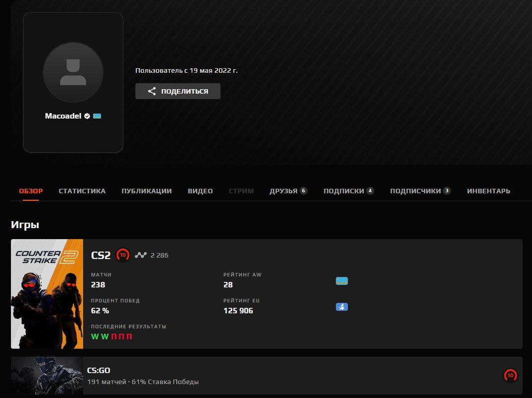Click the country flag beside the Macoadel username
The width and height of the screenshot is (532, 398).
[x=97, y=116]
